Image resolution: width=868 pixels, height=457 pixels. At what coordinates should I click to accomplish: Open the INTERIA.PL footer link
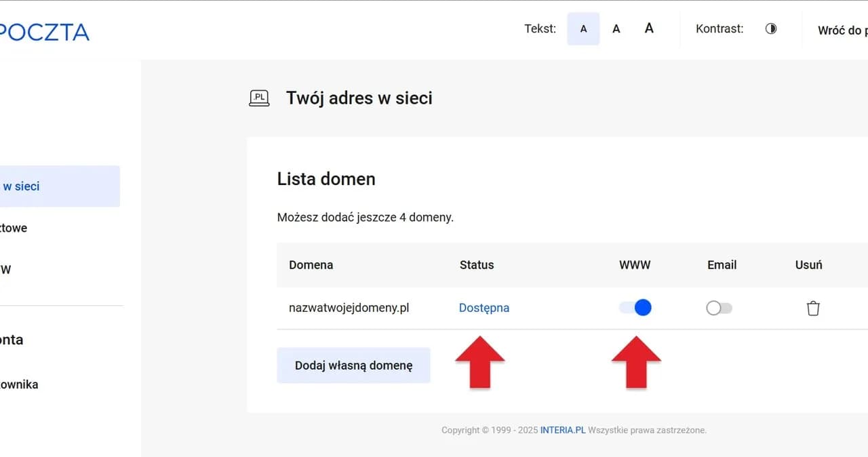tap(562, 430)
